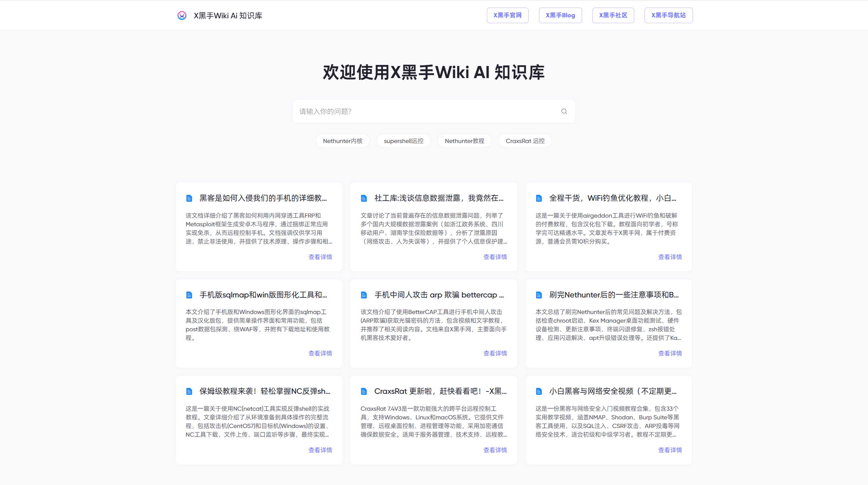The image size is (868, 485).
Task: Select the CraxsRat 远控 suggestion chip
Action: point(525,141)
